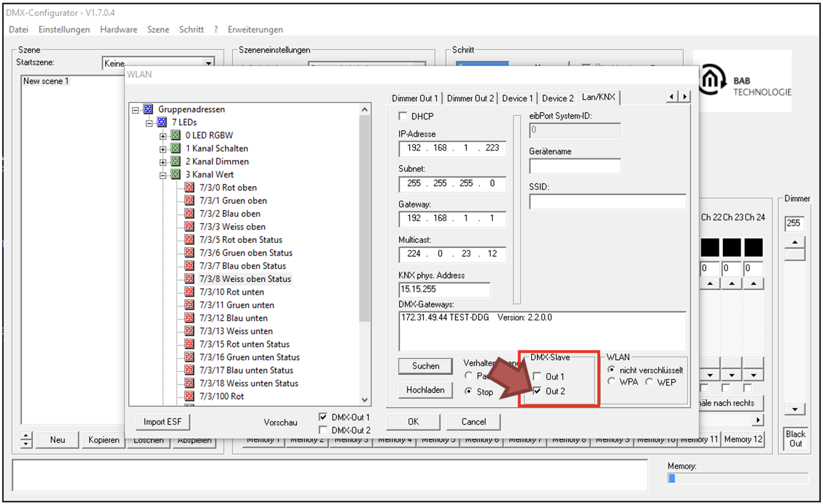823x504 pixels.
Task: Collapse the Gruppenadressen root node
Action: point(135,110)
